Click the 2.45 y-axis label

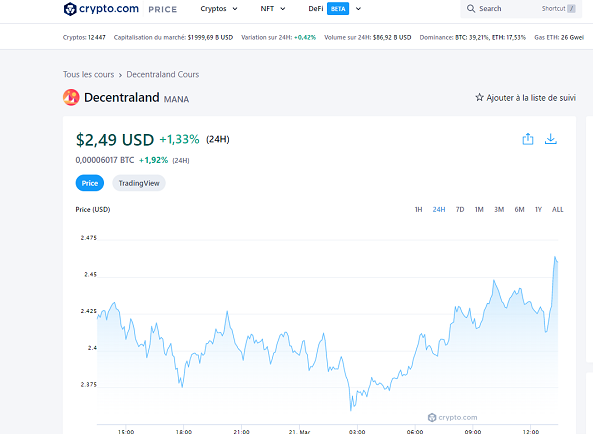(90, 274)
